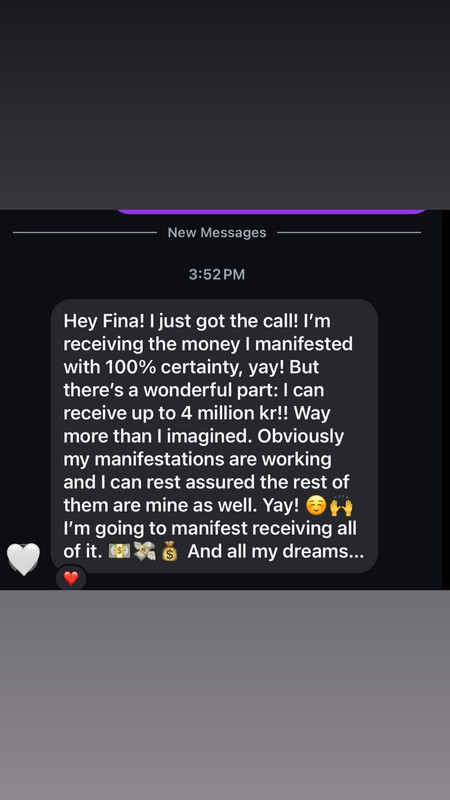This screenshot has height=800, width=450.
Task: Tap the gray blank area below the chat
Action: (x=225, y=694)
